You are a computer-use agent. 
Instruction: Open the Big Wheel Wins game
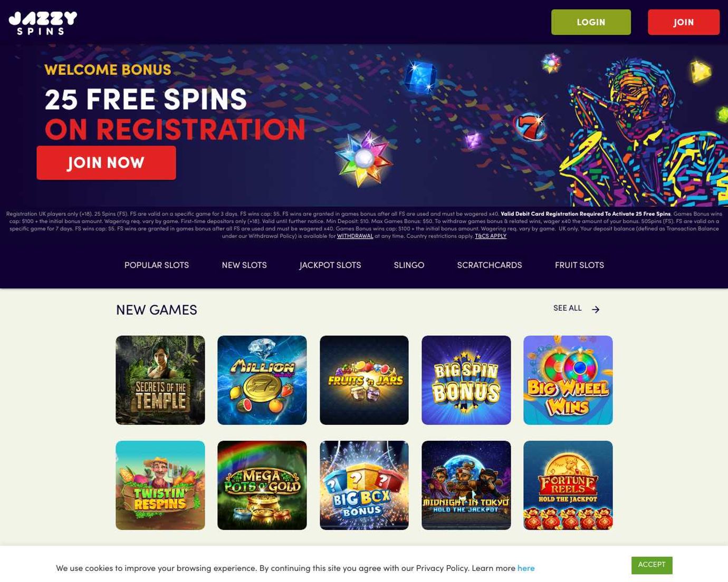click(x=568, y=380)
